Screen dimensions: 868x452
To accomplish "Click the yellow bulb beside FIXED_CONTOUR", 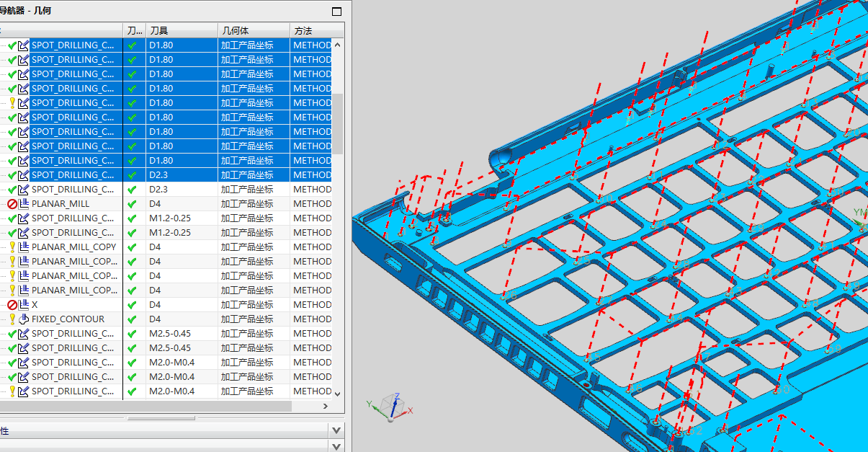I will tap(12, 319).
